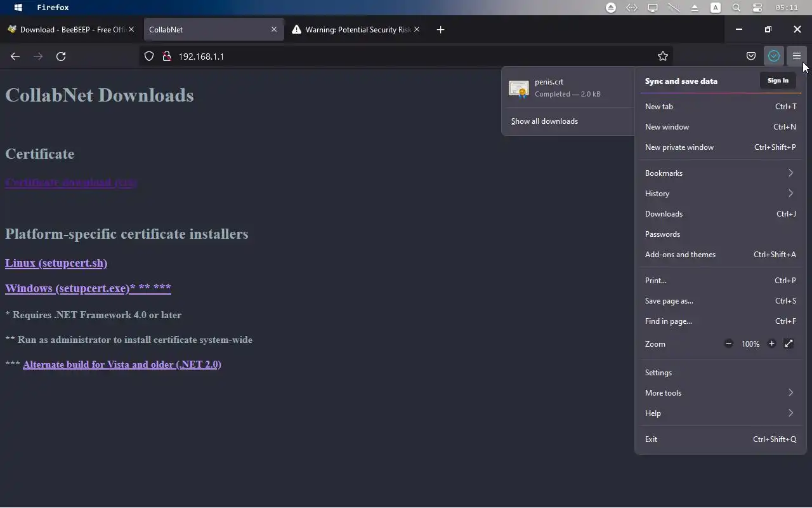Click the Windows logo in top bar

tap(18, 8)
